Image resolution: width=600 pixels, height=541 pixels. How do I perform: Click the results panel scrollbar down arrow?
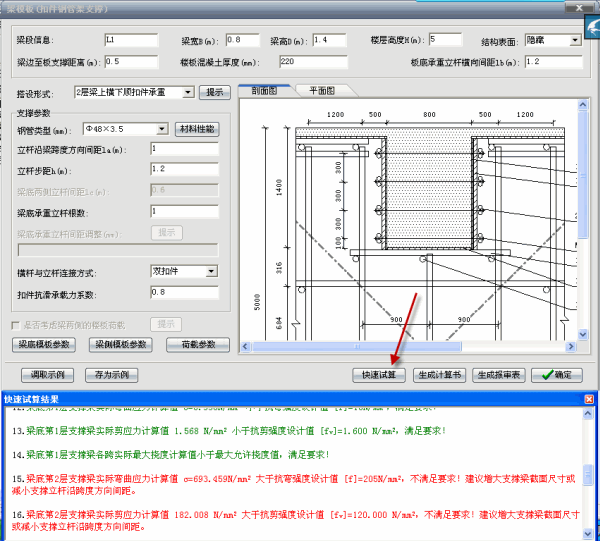click(x=588, y=533)
